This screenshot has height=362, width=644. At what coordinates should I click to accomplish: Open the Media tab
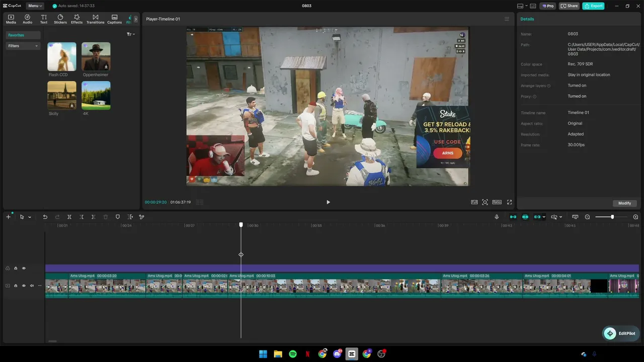[x=11, y=19]
